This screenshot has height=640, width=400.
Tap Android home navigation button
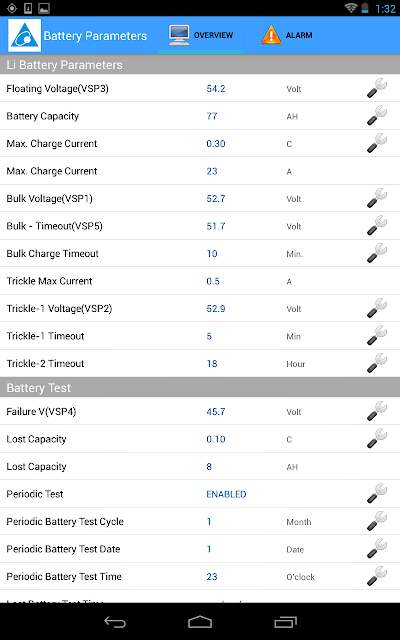click(200, 622)
